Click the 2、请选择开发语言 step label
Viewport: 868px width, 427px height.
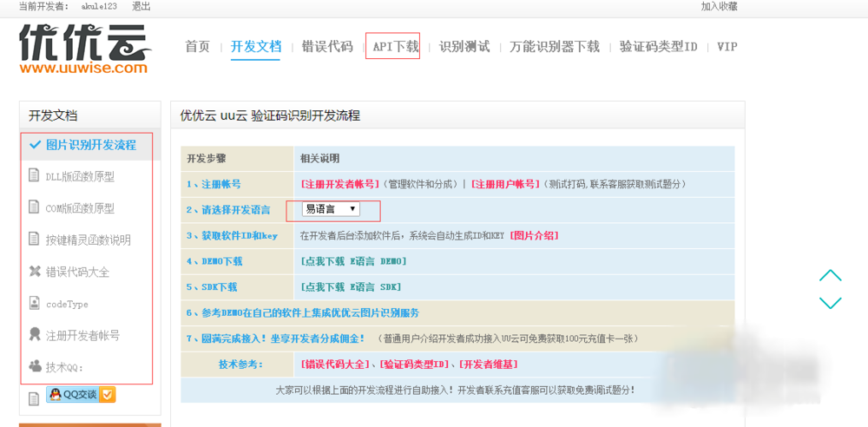[x=228, y=210]
